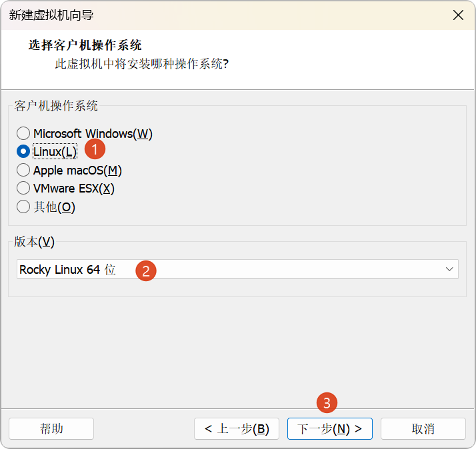Select the 其他 (Other) radio button
476x449 pixels.
[23, 207]
